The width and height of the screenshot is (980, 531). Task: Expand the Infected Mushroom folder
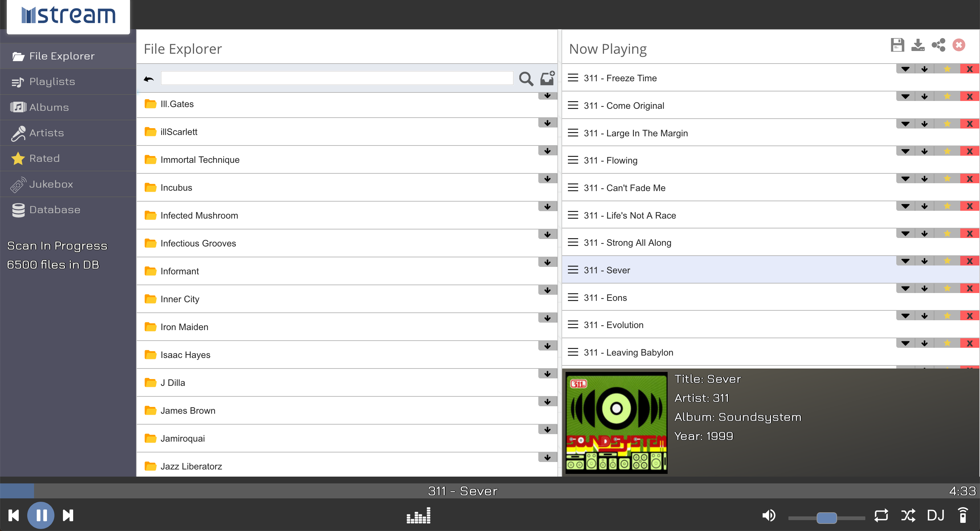pyautogui.click(x=199, y=216)
